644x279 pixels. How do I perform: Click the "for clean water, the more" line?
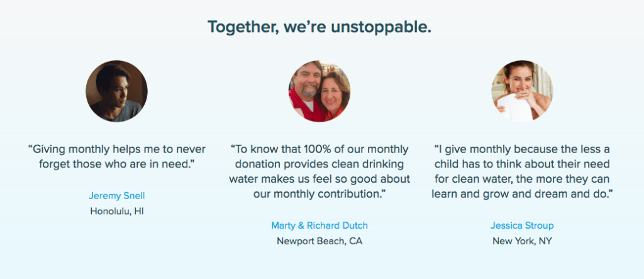(x=522, y=179)
